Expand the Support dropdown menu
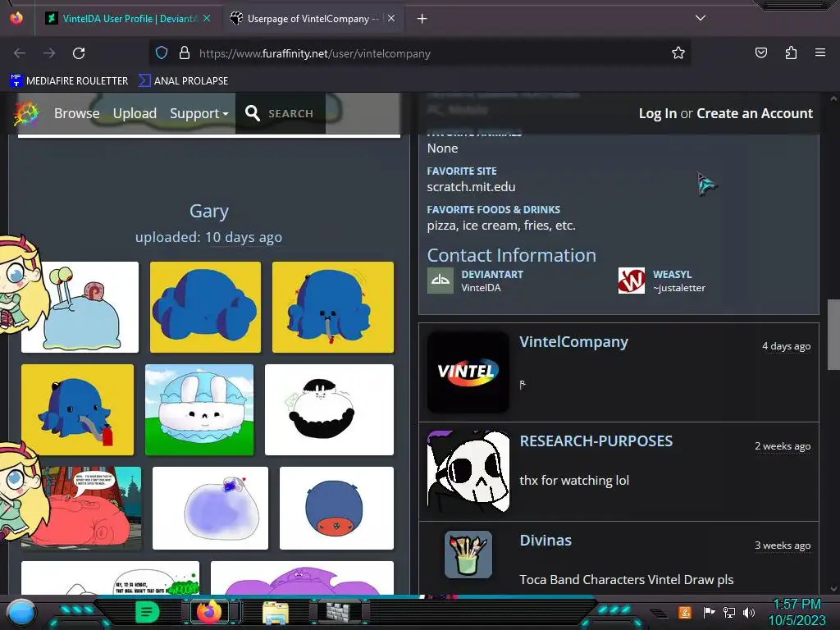Viewport: 840px width, 630px height. coord(199,113)
